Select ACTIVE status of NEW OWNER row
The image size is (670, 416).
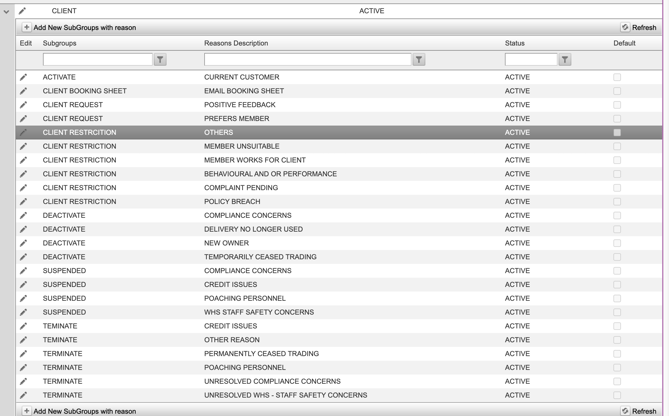click(517, 243)
